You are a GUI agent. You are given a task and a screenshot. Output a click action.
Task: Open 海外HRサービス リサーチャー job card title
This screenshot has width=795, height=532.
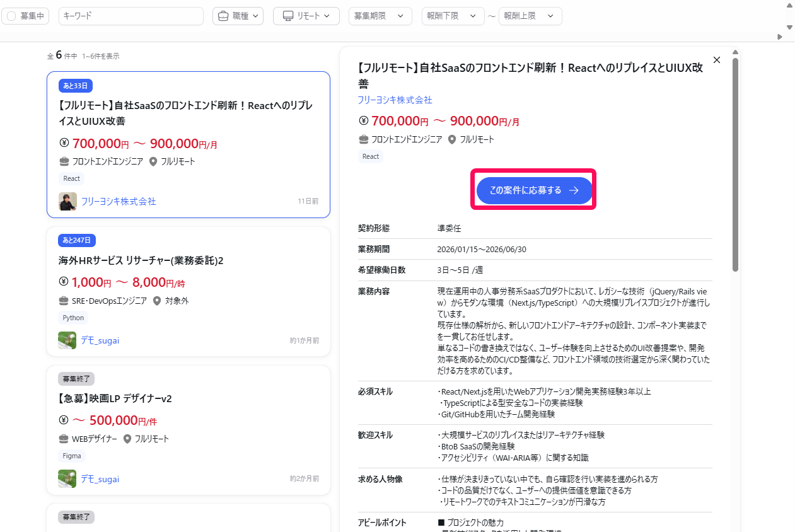[141, 260]
